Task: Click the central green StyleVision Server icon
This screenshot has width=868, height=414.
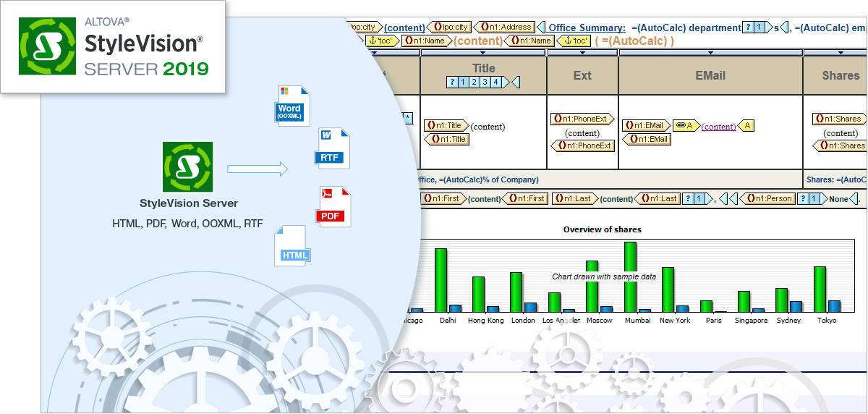Action: coord(187,167)
